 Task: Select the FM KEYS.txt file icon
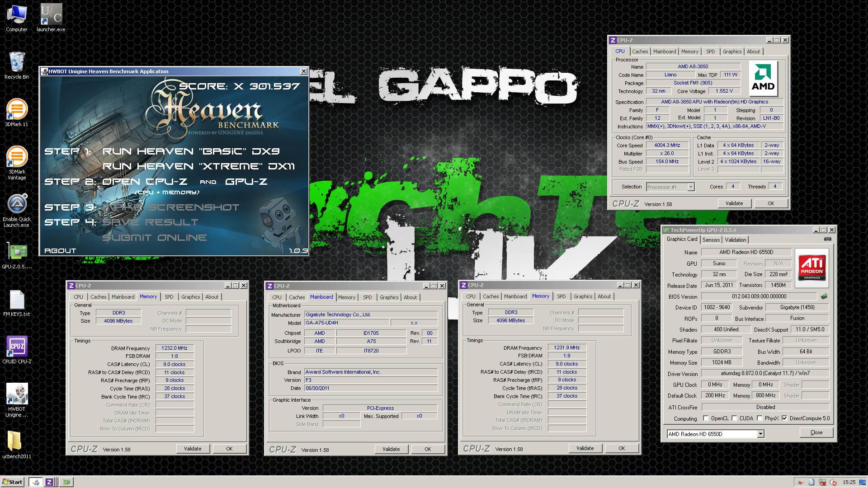tap(17, 304)
